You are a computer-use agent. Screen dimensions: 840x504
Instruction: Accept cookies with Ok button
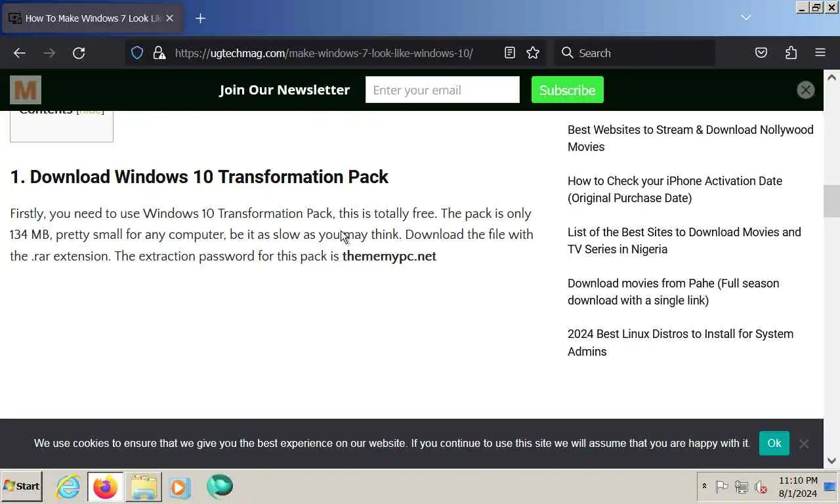pyautogui.click(x=774, y=444)
